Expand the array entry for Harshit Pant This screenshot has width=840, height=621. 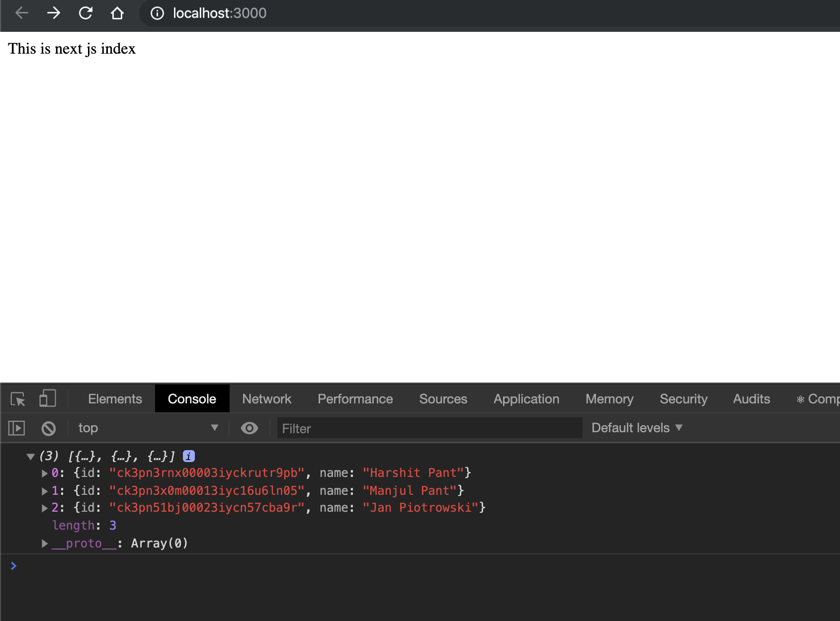click(x=45, y=473)
